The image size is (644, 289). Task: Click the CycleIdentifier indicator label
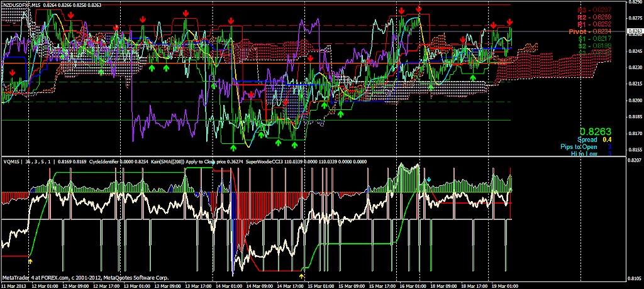pyautogui.click(x=104, y=161)
